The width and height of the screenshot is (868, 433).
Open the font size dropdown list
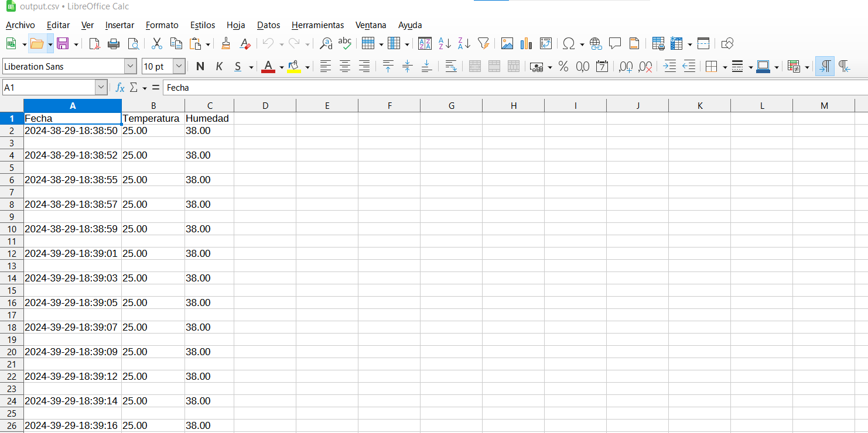[x=179, y=67]
